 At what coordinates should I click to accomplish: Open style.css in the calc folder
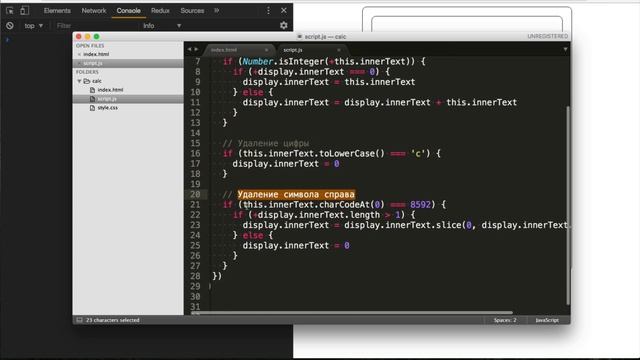(108, 108)
